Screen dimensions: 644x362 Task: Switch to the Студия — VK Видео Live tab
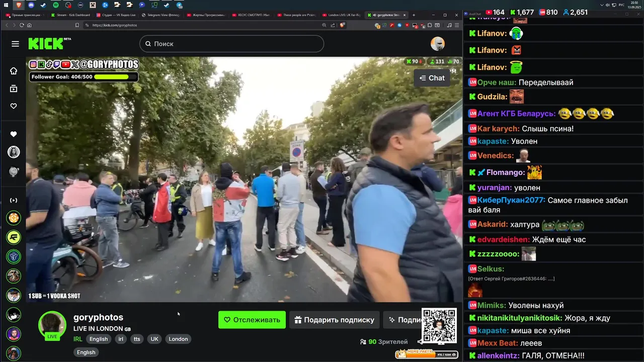click(x=116, y=15)
